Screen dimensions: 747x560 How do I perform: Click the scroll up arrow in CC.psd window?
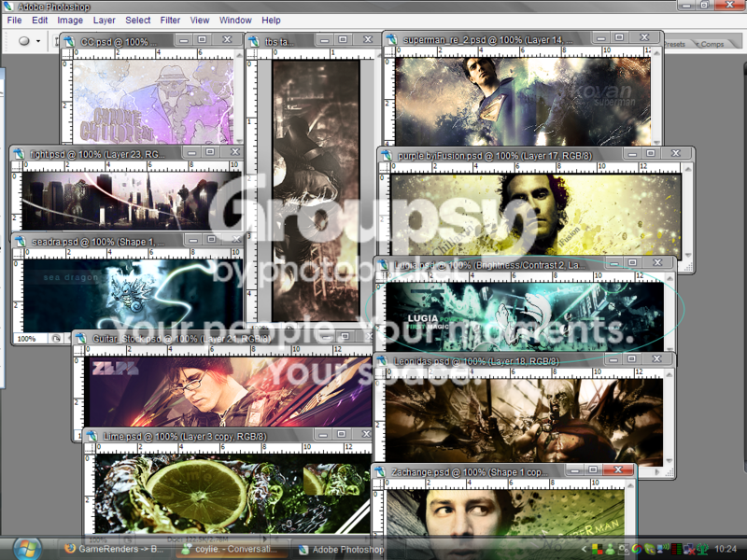(x=239, y=55)
